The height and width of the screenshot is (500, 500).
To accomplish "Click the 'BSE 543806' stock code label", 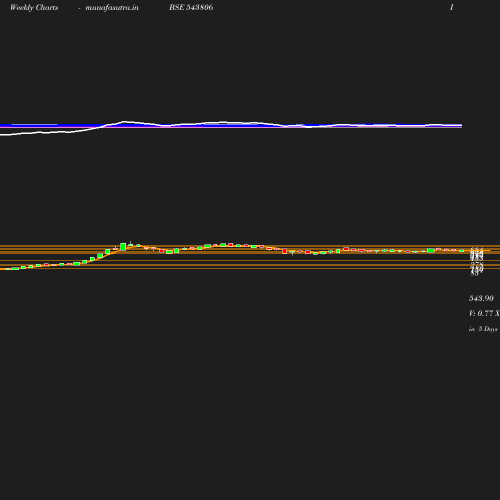I will [x=191, y=7].
